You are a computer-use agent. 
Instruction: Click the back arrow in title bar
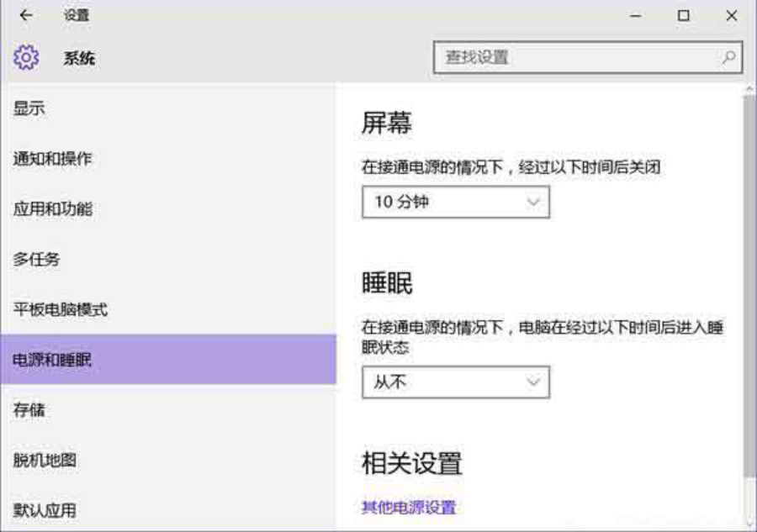click(25, 15)
